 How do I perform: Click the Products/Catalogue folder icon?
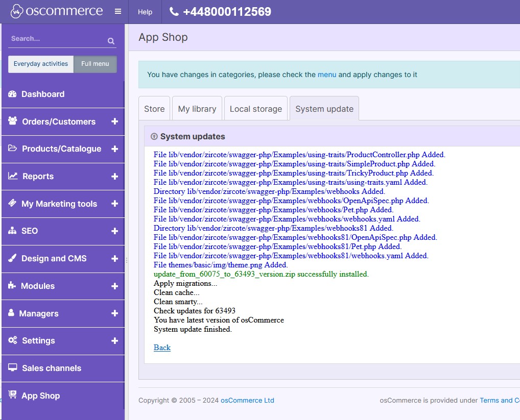point(12,148)
